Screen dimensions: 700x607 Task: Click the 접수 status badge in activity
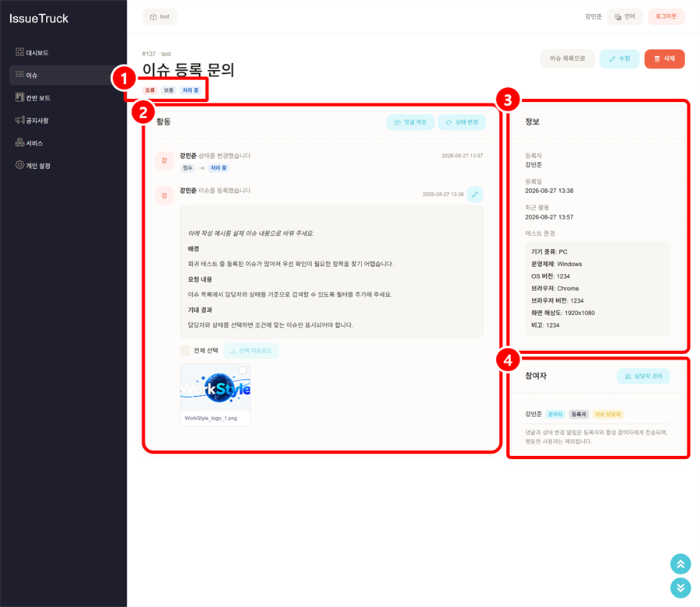click(187, 168)
